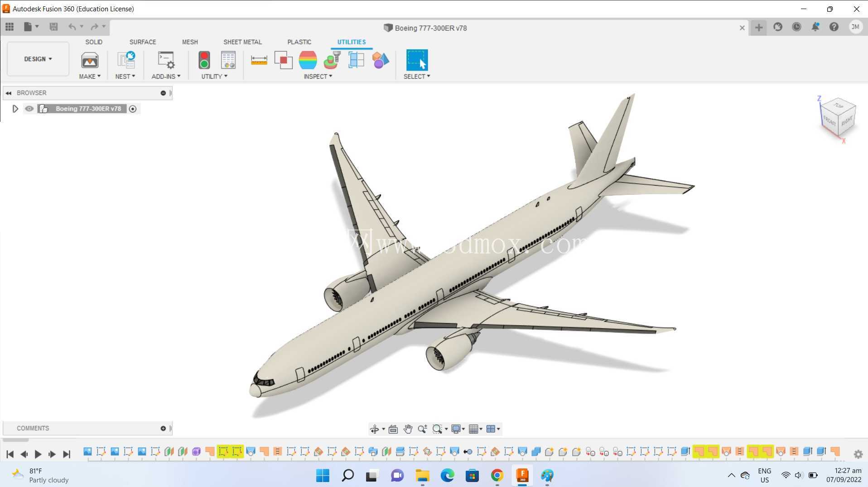The width and height of the screenshot is (868, 487).
Task: Open the extensions icon beside new tab
Action: pos(778,27)
